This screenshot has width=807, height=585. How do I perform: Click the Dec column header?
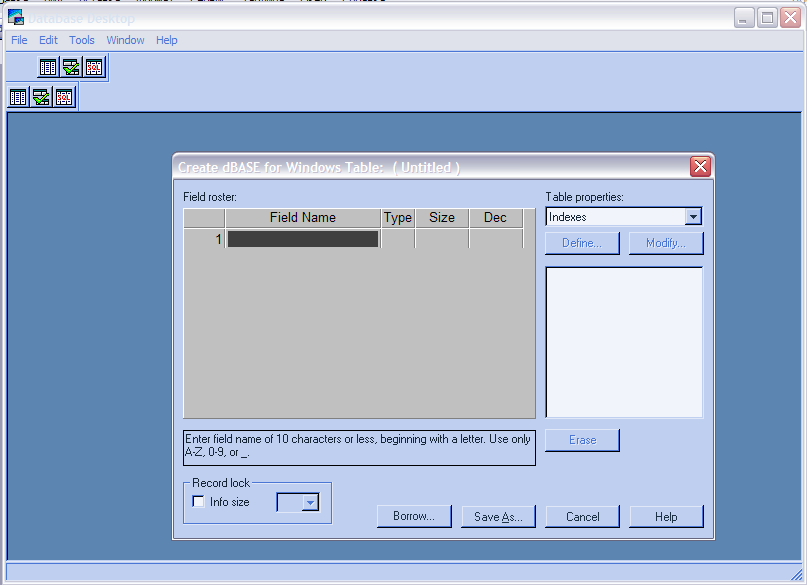(496, 218)
